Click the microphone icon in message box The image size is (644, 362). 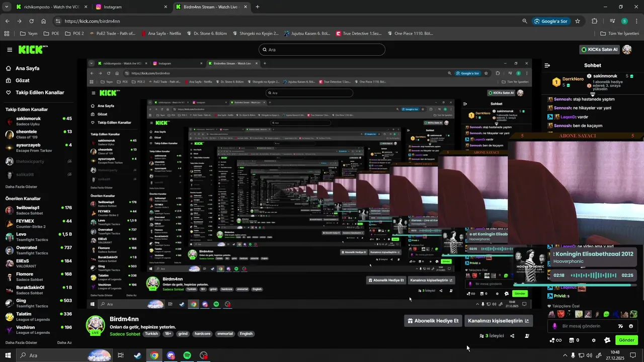click(555, 326)
